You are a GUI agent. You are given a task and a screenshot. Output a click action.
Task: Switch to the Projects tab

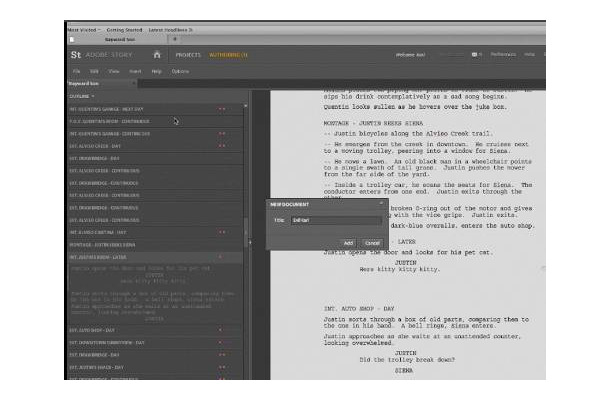click(188, 55)
